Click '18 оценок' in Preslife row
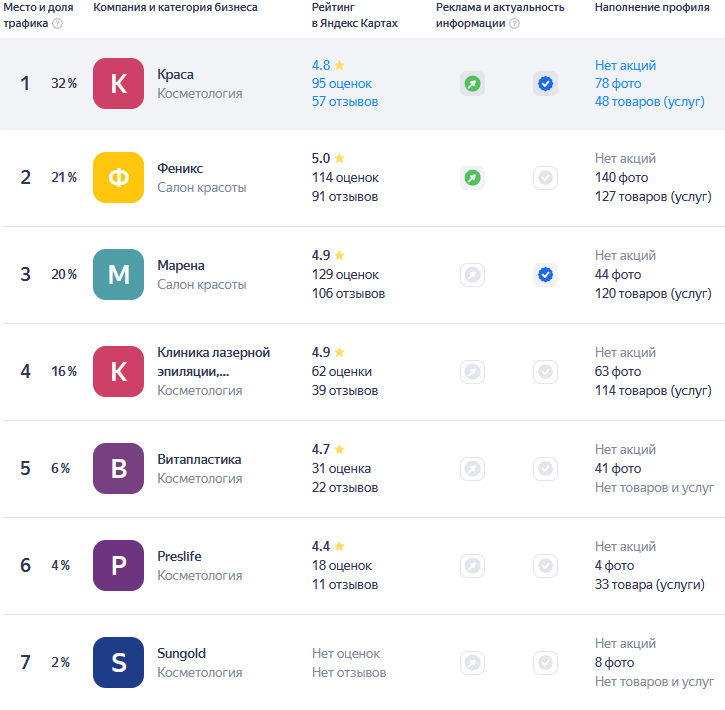 pyautogui.click(x=342, y=566)
